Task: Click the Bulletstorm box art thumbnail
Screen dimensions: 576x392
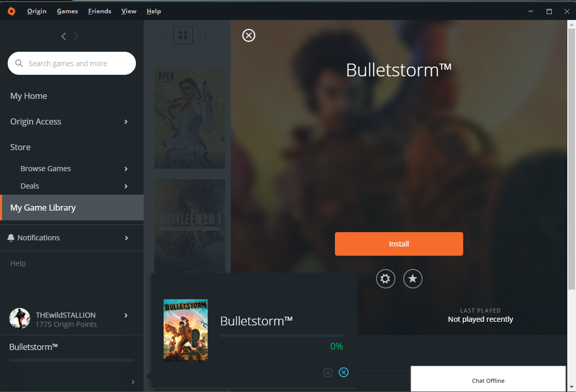Action: pos(186,331)
